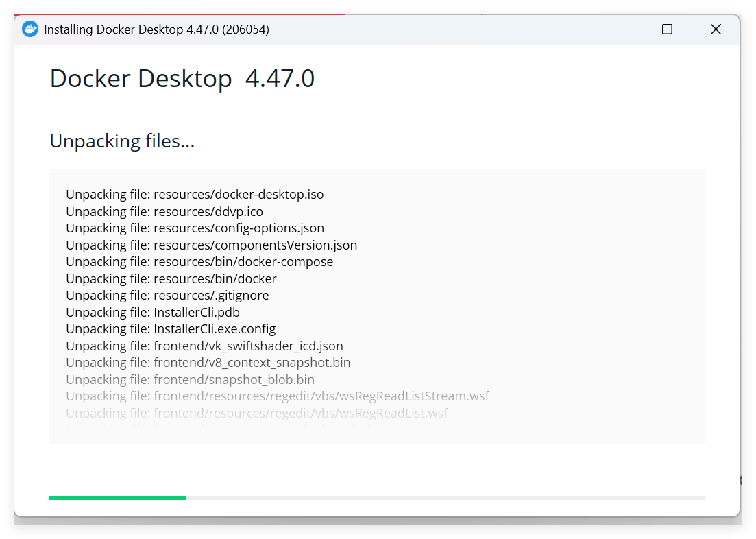Click the 'Docker Desktop 4.47.0' heading
The image size is (756, 539).
182,78
